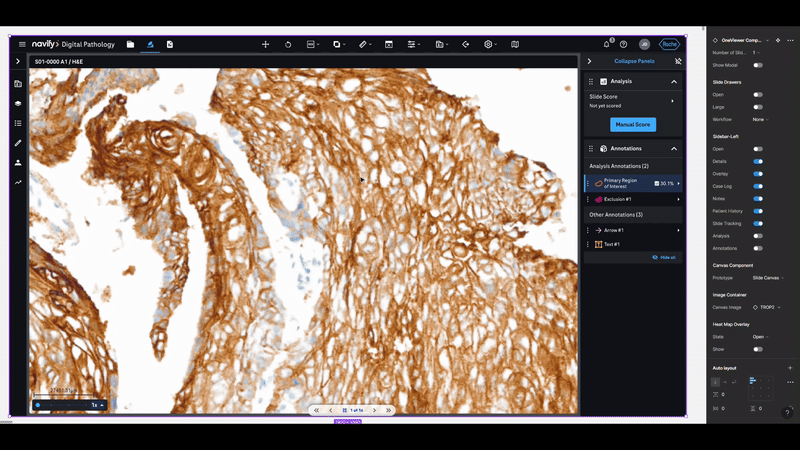Expand the Arrow #1 annotation arrow
The height and width of the screenshot is (450, 800).
(x=678, y=231)
